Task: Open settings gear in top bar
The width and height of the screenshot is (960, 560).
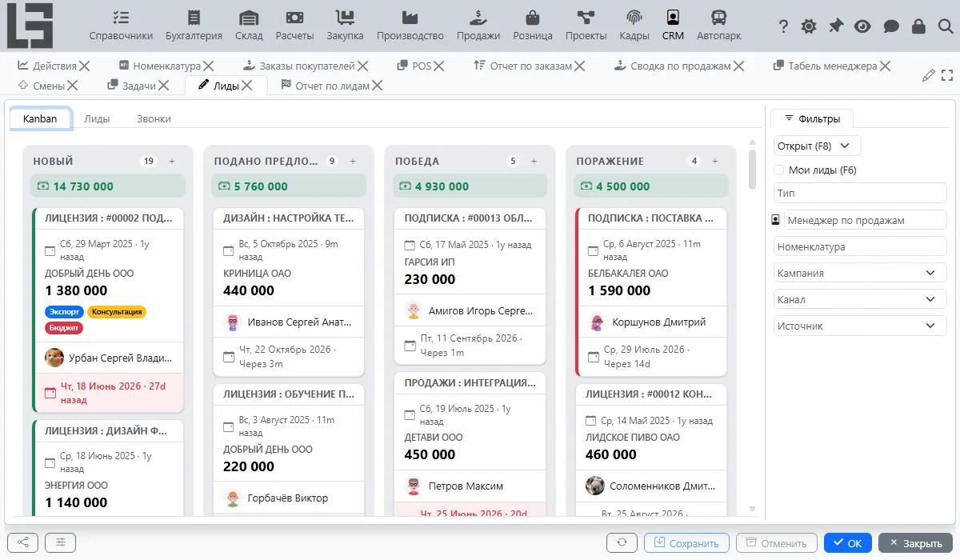Action: [809, 26]
